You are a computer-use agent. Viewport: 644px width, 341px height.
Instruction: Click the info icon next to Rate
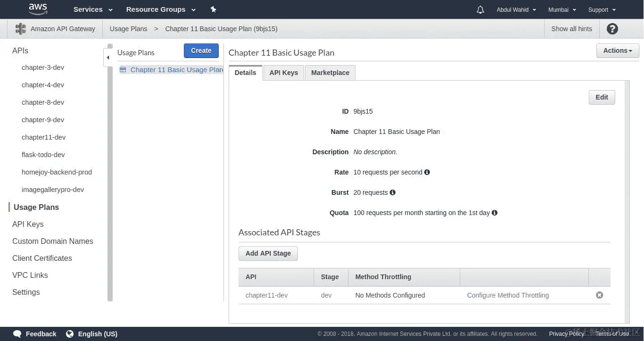427,172
